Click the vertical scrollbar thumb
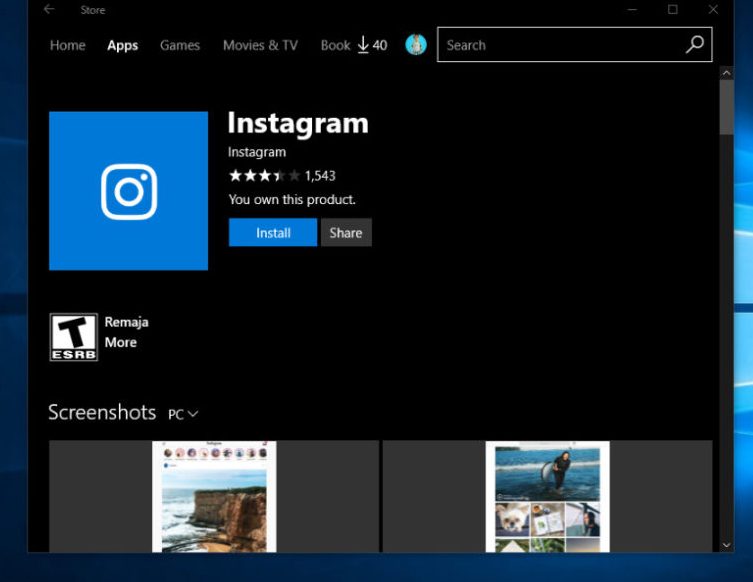This screenshot has height=582, width=753. (x=727, y=107)
